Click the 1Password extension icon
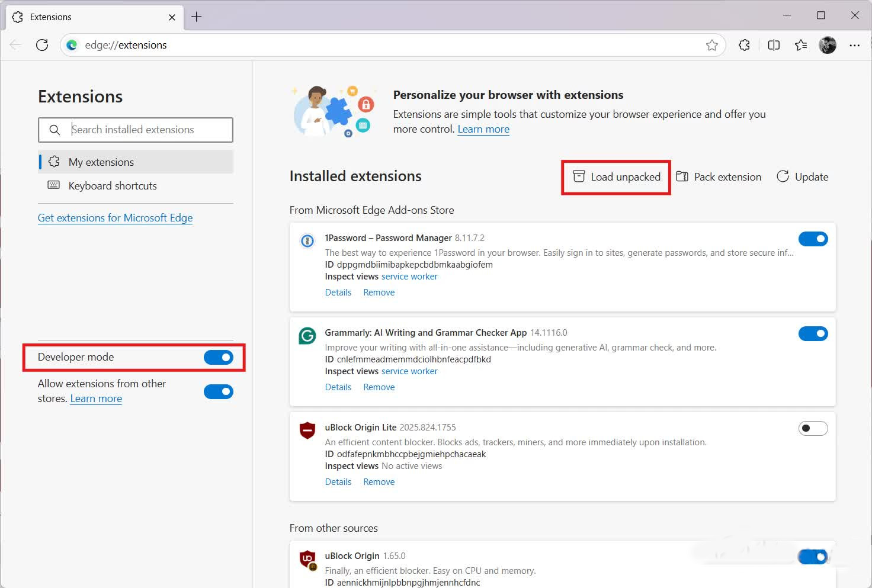The width and height of the screenshot is (872, 588). 307,241
